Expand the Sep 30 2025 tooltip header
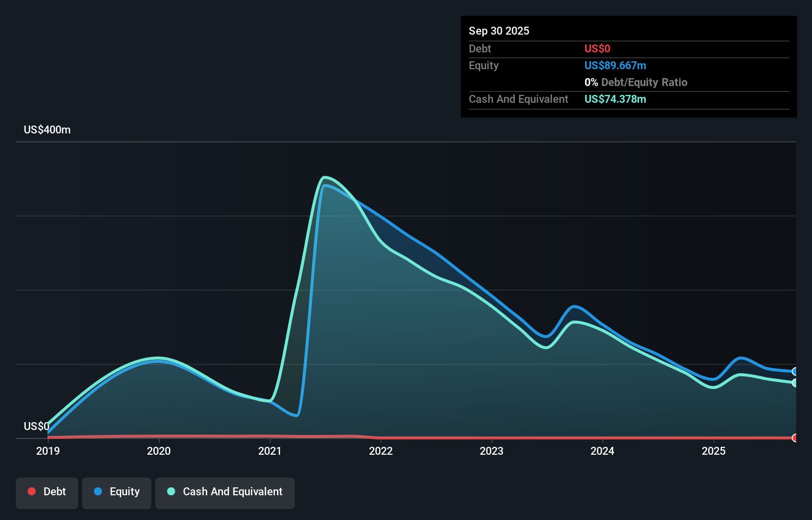The image size is (812, 520). point(499,31)
